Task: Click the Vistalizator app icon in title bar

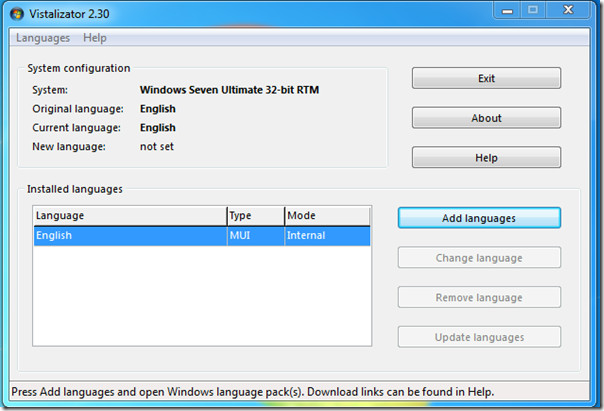Action: click(17, 14)
